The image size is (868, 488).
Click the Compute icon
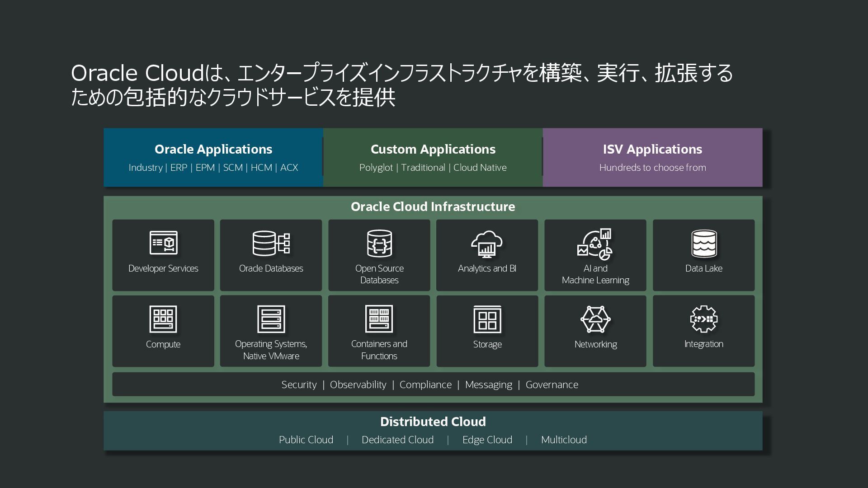click(x=163, y=319)
